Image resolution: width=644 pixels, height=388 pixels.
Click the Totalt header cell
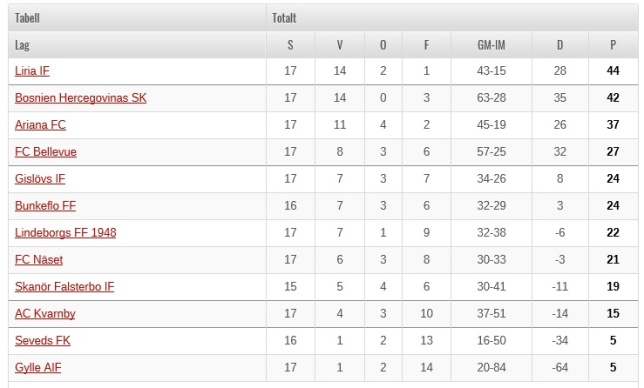click(x=452, y=18)
